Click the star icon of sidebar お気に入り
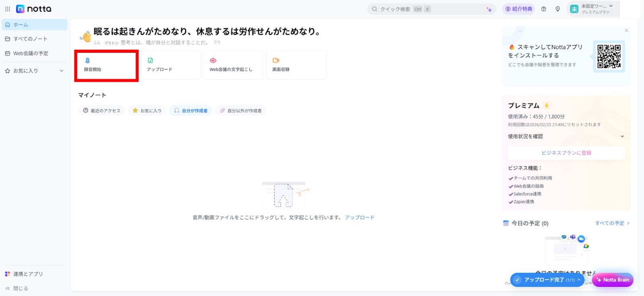Screen dimensions: 644x296 coord(8,71)
